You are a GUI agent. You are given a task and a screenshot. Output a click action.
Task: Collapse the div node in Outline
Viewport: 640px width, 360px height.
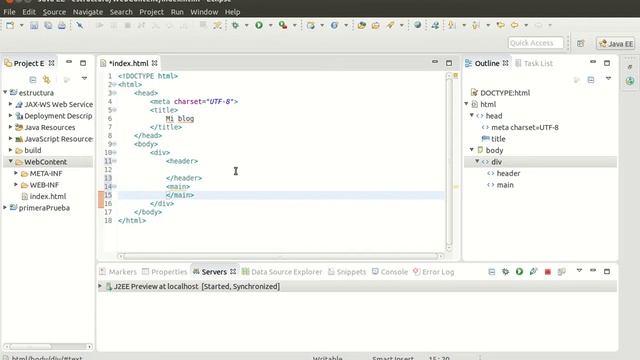click(477, 161)
